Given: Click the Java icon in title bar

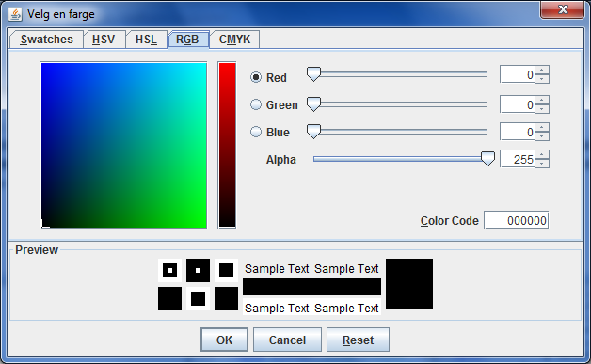Looking at the screenshot, I should 15,14.
